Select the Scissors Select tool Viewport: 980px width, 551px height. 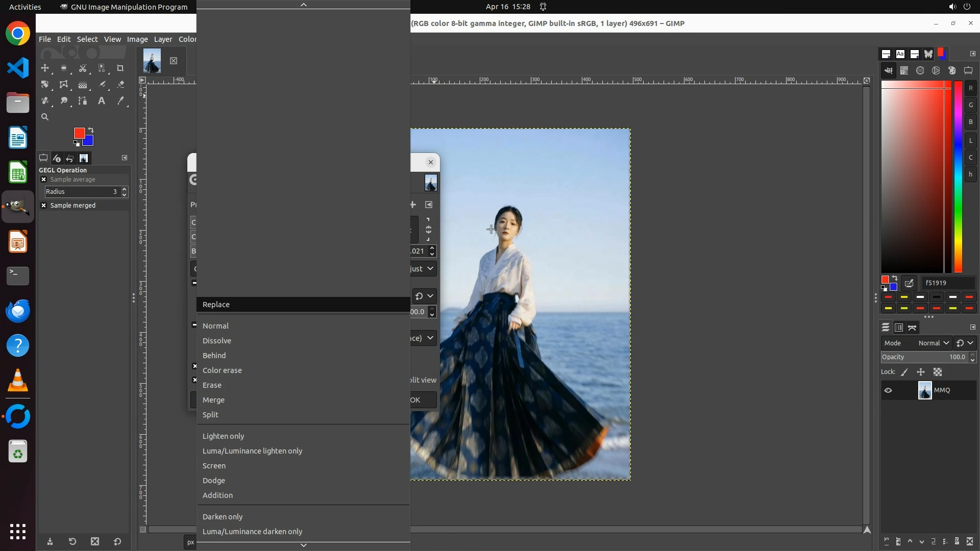(83, 68)
